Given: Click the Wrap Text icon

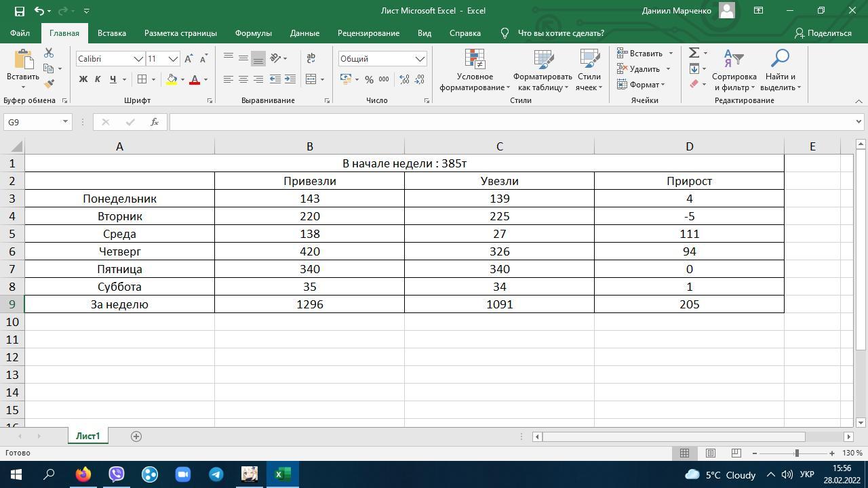Looking at the screenshot, I should (x=311, y=58).
